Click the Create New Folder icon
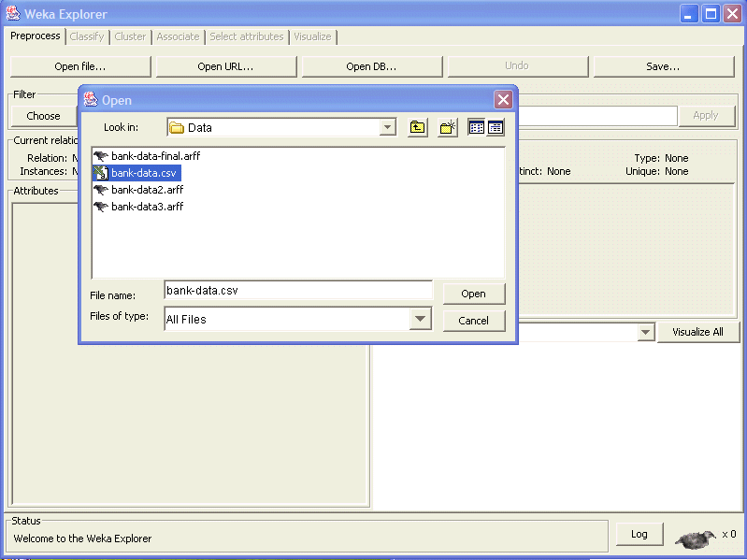Viewport: 747px width, 560px height. point(448,128)
